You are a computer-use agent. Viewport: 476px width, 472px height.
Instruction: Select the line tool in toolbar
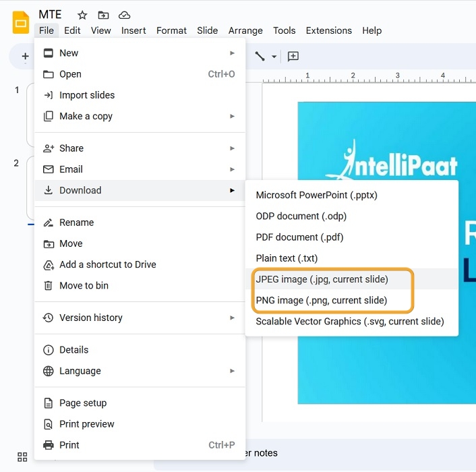pos(260,56)
